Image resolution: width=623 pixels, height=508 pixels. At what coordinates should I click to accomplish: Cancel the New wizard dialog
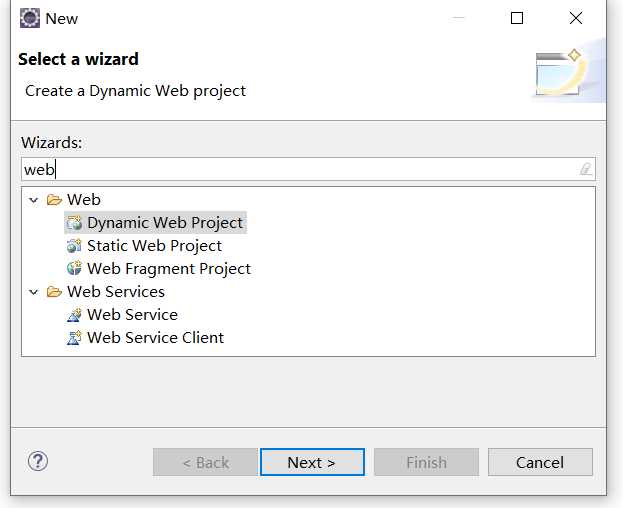tap(540, 462)
